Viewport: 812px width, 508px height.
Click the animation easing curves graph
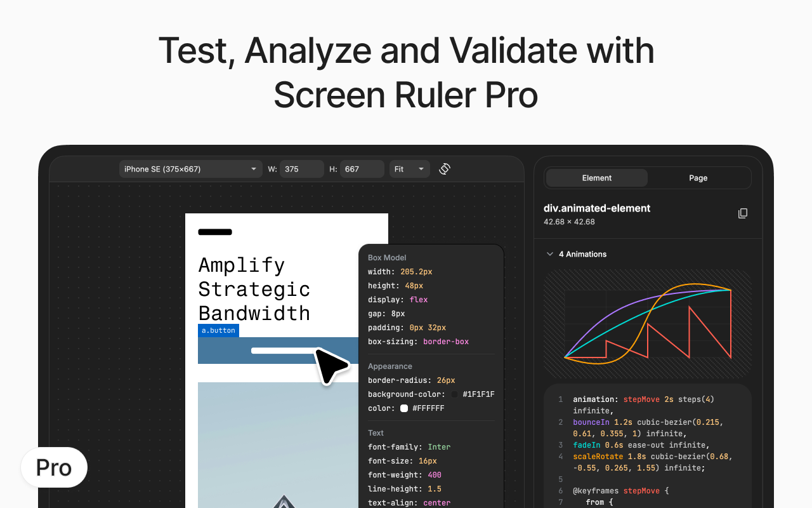648,324
